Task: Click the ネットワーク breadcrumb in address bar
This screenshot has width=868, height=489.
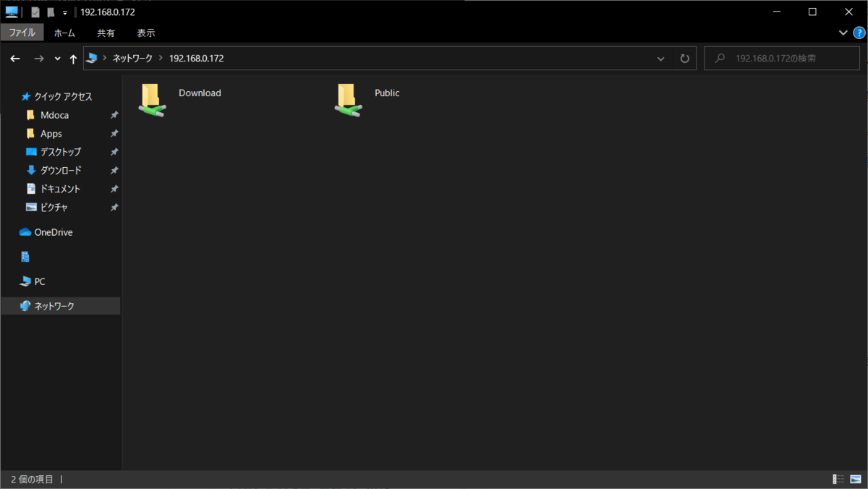Action: (x=132, y=59)
